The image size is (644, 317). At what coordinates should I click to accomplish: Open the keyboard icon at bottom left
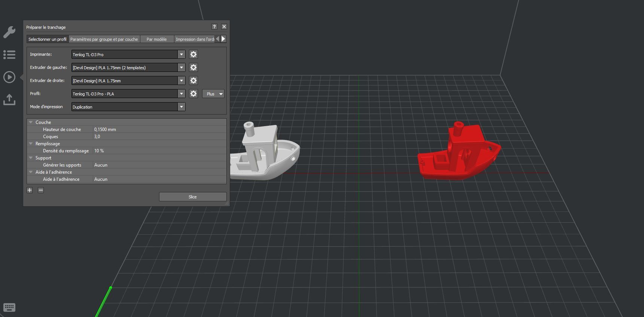click(9, 308)
